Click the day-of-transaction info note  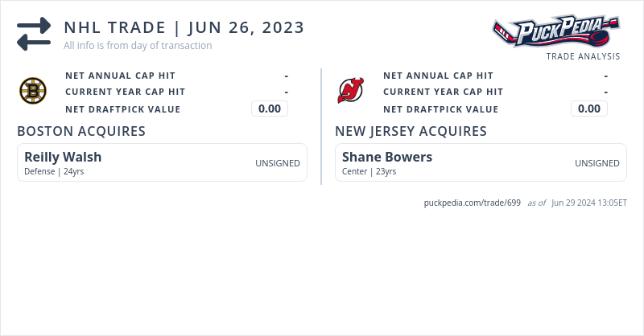click(138, 46)
